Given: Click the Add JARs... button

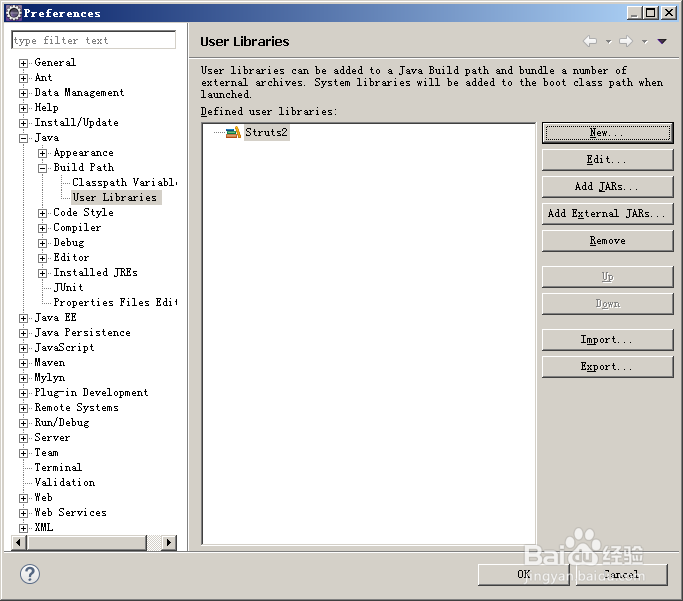Looking at the screenshot, I should pyautogui.click(x=607, y=187).
